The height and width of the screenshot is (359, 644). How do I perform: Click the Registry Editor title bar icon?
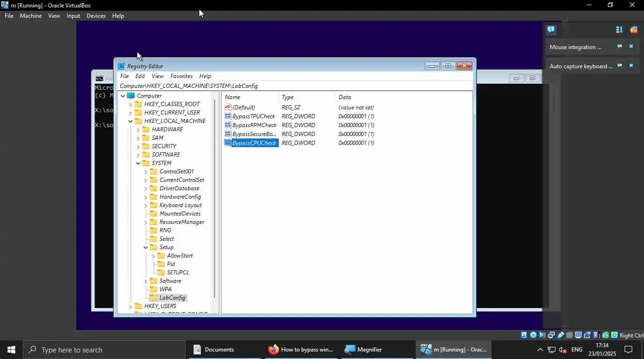pyautogui.click(x=121, y=66)
